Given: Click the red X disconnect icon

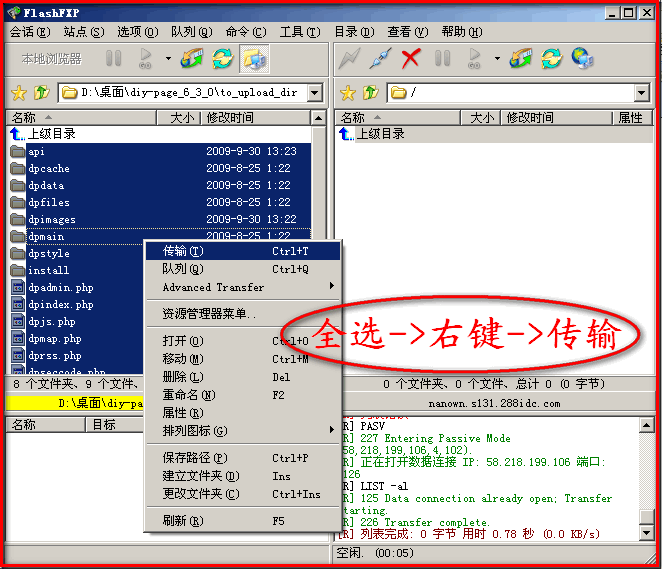Looking at the screenshot, I should tap(411, 59).
